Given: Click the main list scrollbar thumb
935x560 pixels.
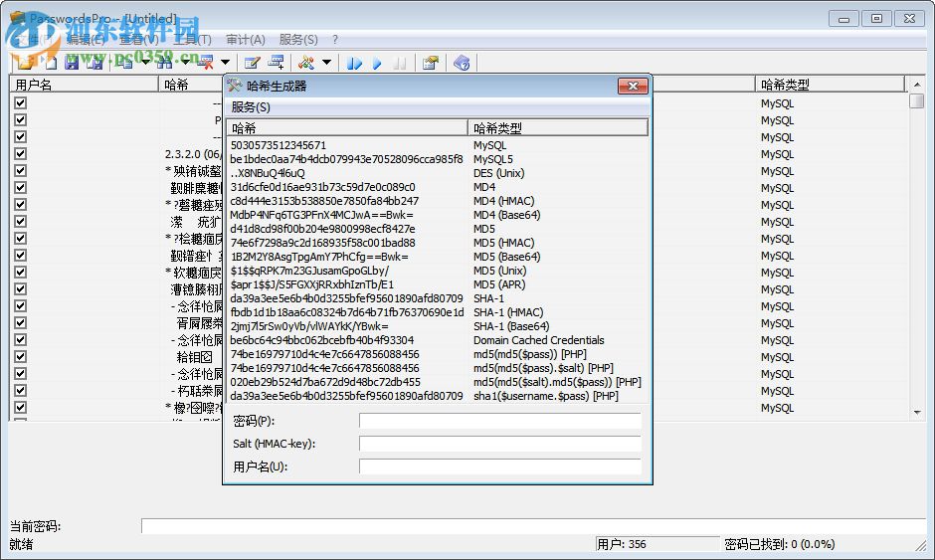Looking at the screenshot, I should click(916, 100).
